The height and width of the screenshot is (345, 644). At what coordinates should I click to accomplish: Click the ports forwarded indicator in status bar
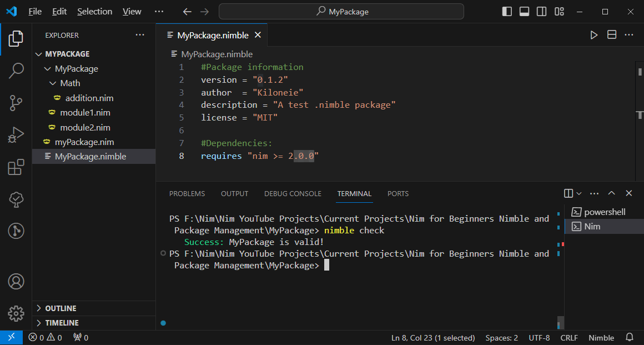point(81,338)
